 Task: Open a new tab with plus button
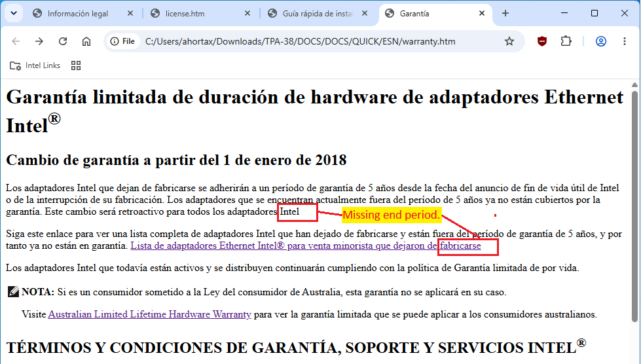(x=505, y=14)
